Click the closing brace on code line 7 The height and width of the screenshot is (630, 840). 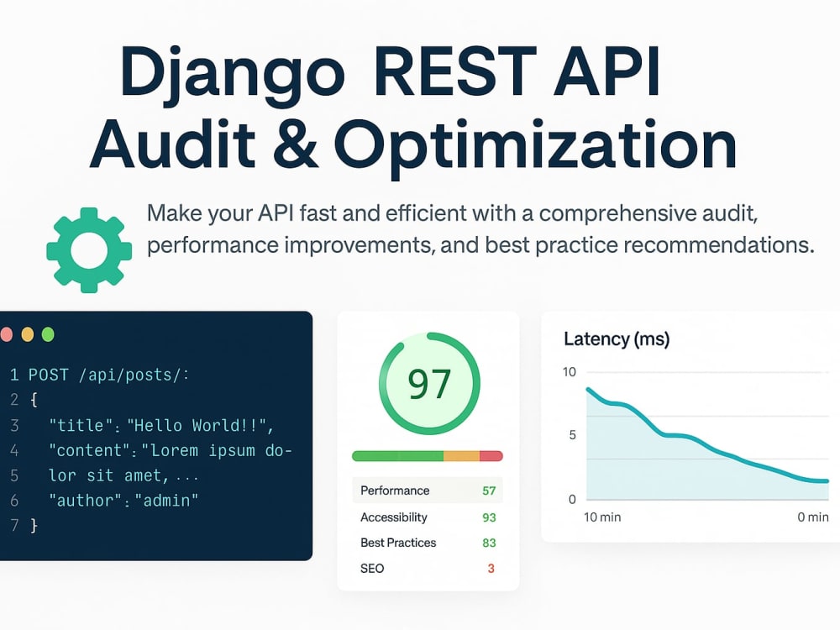pyautogui.click(x=34, y=526)
